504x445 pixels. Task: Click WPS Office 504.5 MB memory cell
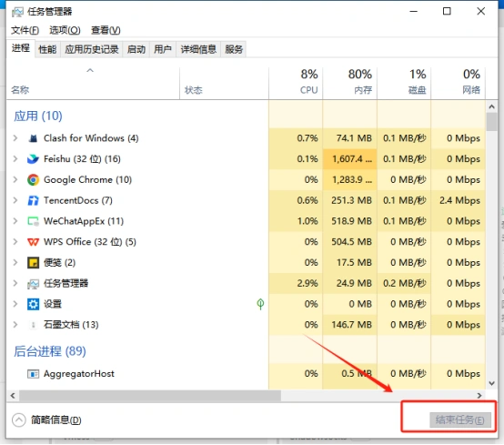349,242
